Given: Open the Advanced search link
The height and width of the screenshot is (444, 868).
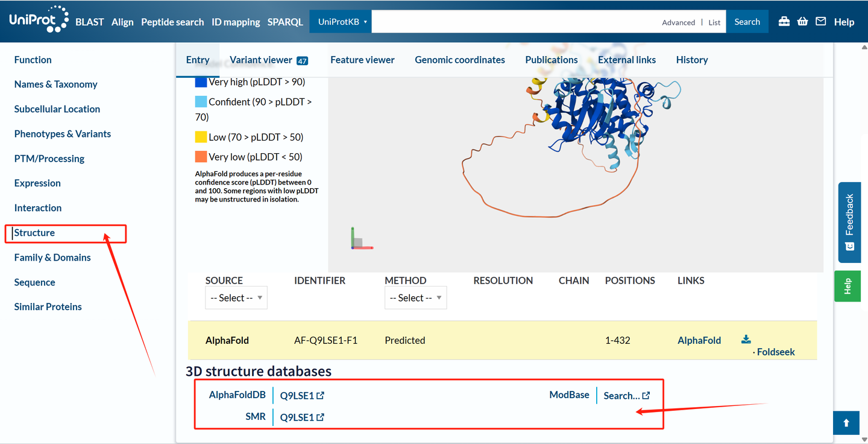Looking at the screenshot, I should [679, 22].
